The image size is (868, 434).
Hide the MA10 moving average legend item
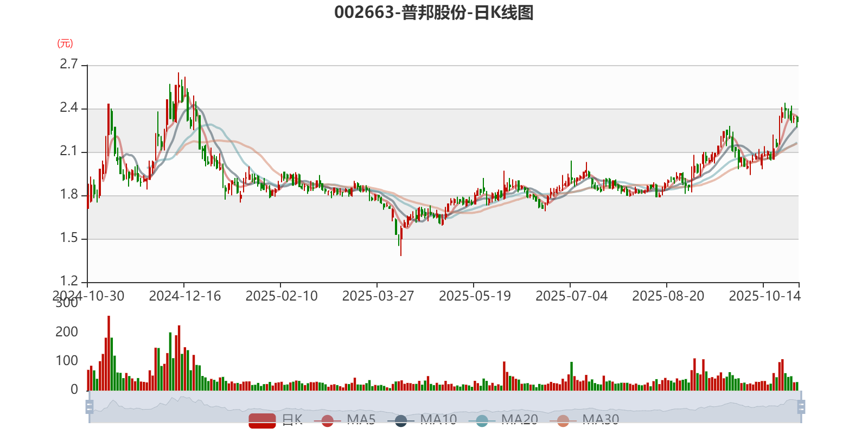click(x=422, y=420)
